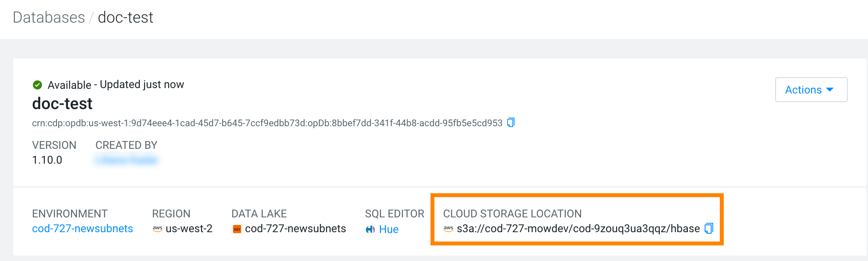Click the Hue elephant icon
This screenshot has height=261, width=868.
370,229
